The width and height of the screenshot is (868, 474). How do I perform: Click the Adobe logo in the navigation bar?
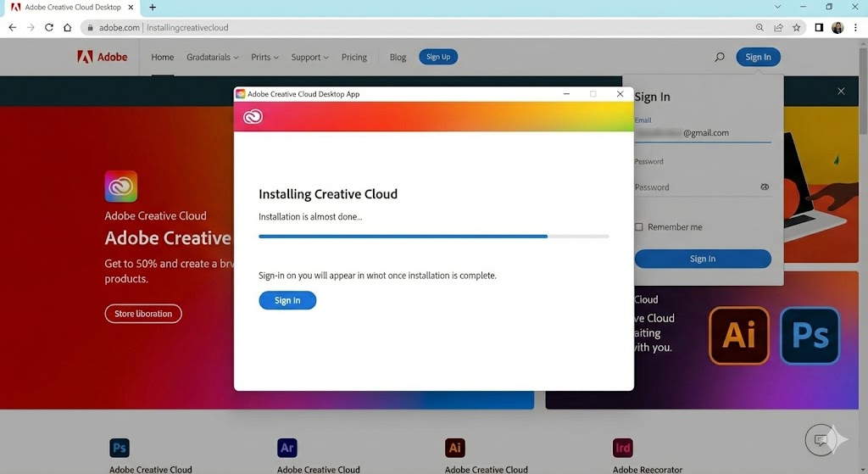(x=103, y=58)
